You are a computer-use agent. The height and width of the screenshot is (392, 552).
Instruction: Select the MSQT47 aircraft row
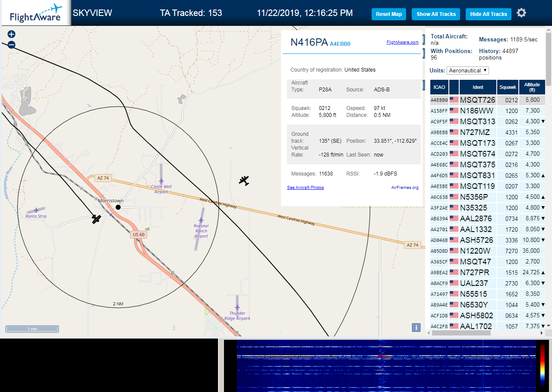click(x=488, y=261)
